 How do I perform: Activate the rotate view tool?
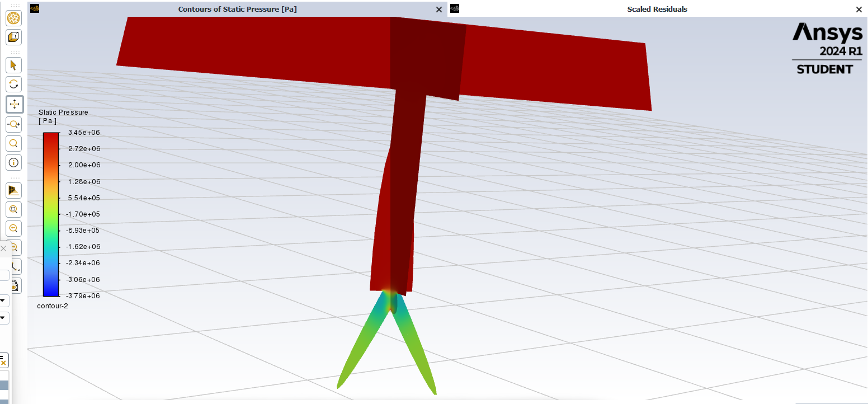click(x=14, y=84)
